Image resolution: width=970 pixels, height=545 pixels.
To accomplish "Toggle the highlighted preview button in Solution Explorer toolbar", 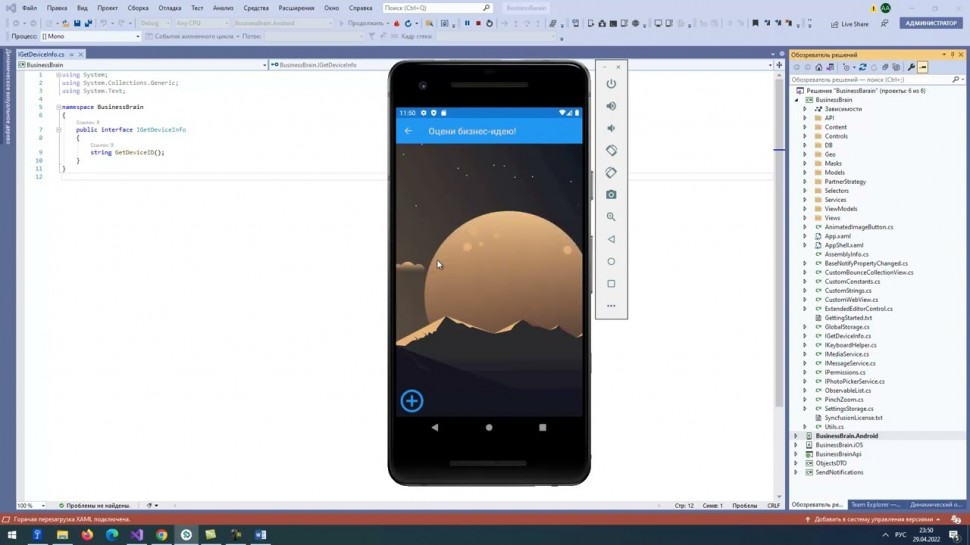I will 922,67.
